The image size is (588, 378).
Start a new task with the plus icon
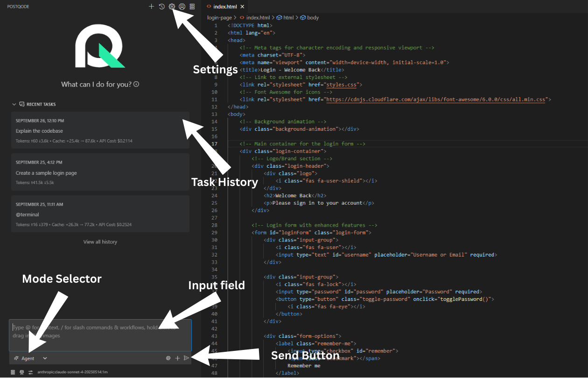pyautogui.click(x=151, y=7)
